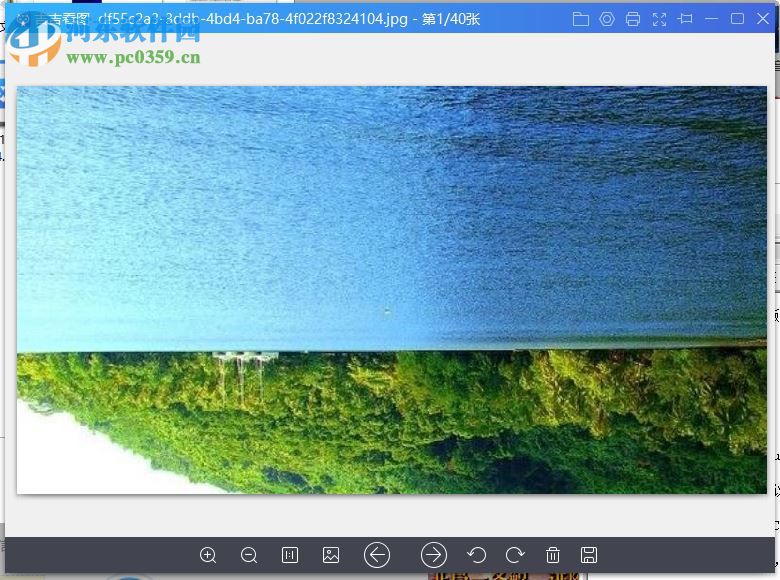Rotate the image clockwise
This screenshot has height=580, width=780.
pos(515,555)
